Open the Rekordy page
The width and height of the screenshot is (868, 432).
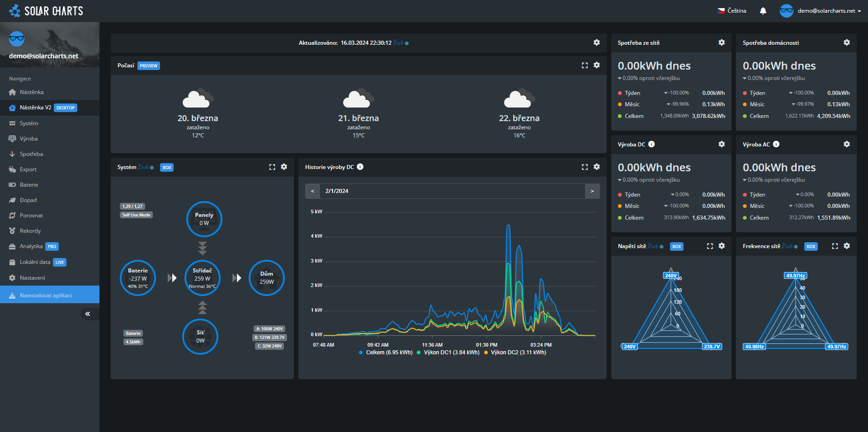pos(50,231)
